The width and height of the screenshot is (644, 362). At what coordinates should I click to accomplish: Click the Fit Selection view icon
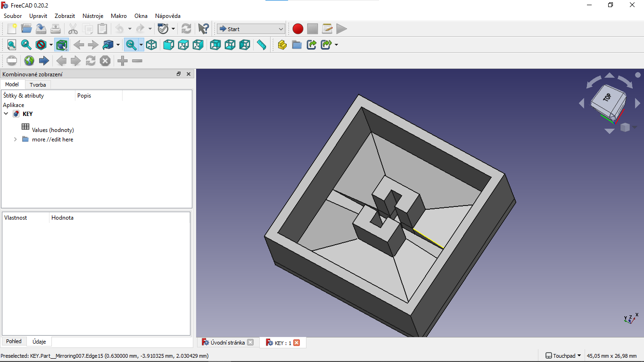(26, 45)
